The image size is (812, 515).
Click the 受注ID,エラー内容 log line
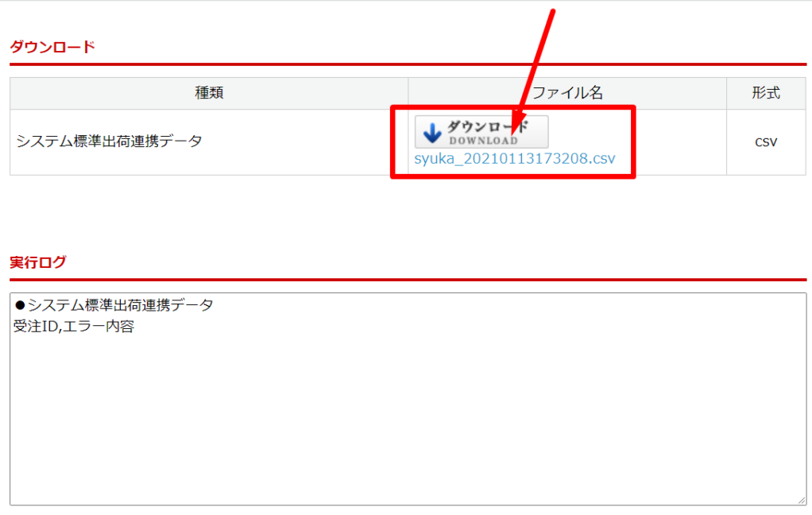[x=74, y=327]
